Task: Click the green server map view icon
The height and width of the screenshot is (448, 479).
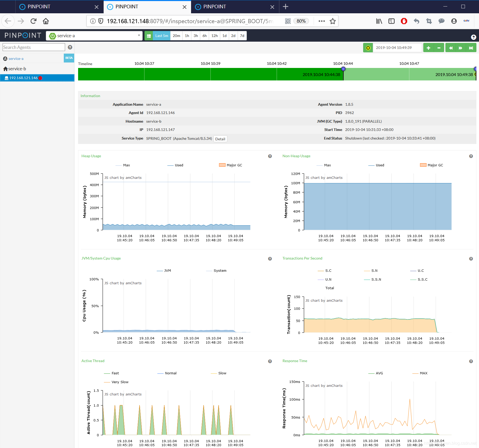Action: (x=149, y=36)
